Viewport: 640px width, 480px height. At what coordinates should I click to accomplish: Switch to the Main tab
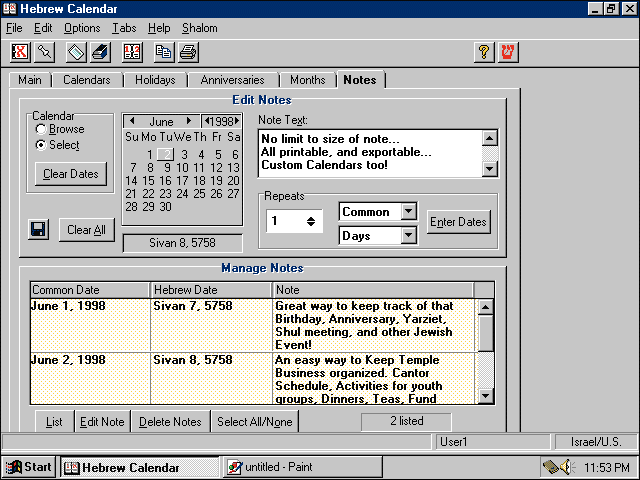[30, 80]
